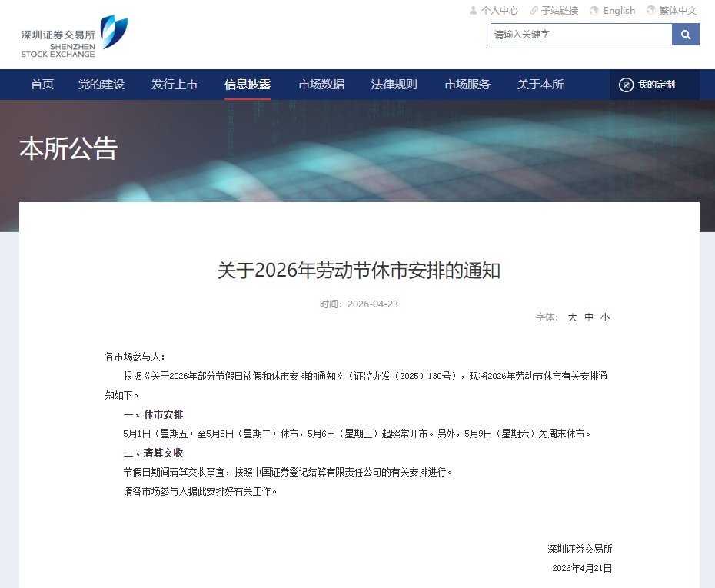Open the 党的建设 menu item
Image resolution: width=715 pixels, height=588 pixels.
101,85
